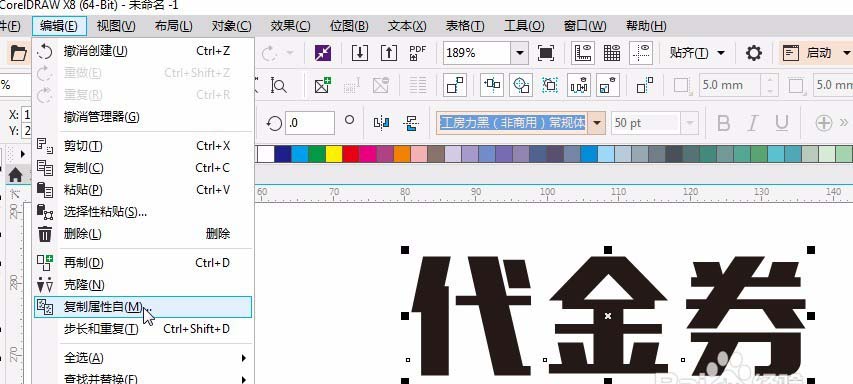Click the rotation angle icon
The image size is (853, 384).
coord(274,123)
